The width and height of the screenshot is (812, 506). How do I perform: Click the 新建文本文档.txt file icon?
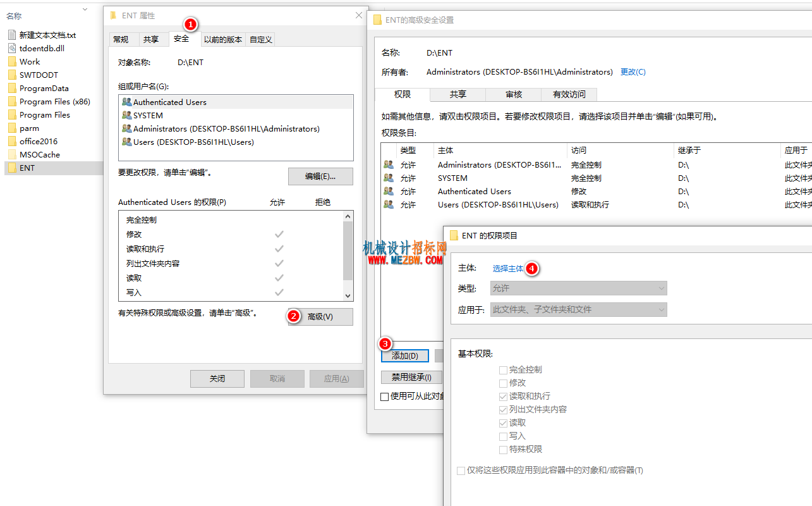[x=12, y=35]
